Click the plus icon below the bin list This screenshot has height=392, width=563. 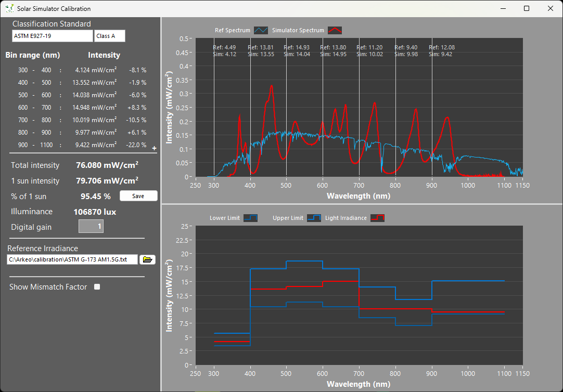(153, 149)
